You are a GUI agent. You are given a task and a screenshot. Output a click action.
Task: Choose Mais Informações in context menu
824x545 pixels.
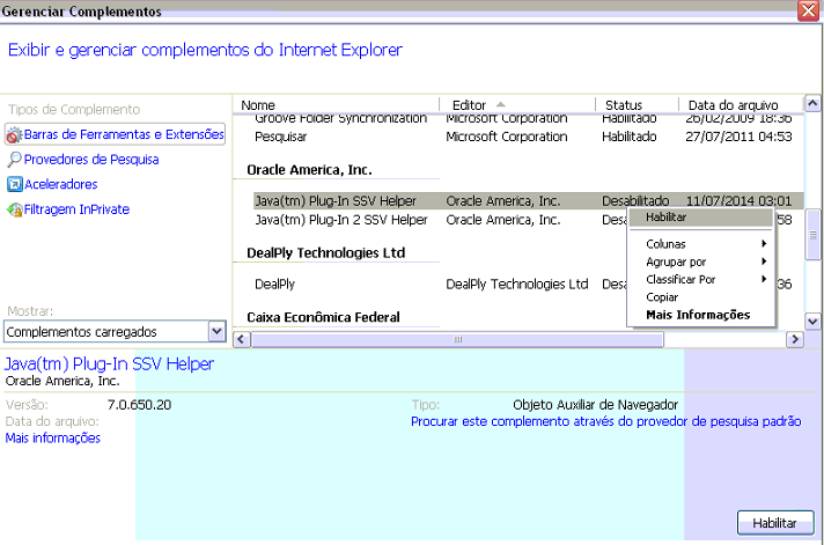coord(698,315)
